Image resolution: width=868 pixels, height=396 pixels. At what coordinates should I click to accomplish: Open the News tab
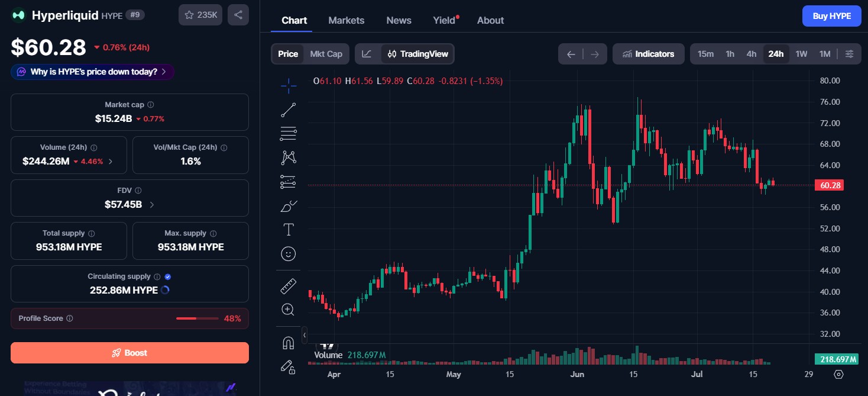(x=399, y=20)
